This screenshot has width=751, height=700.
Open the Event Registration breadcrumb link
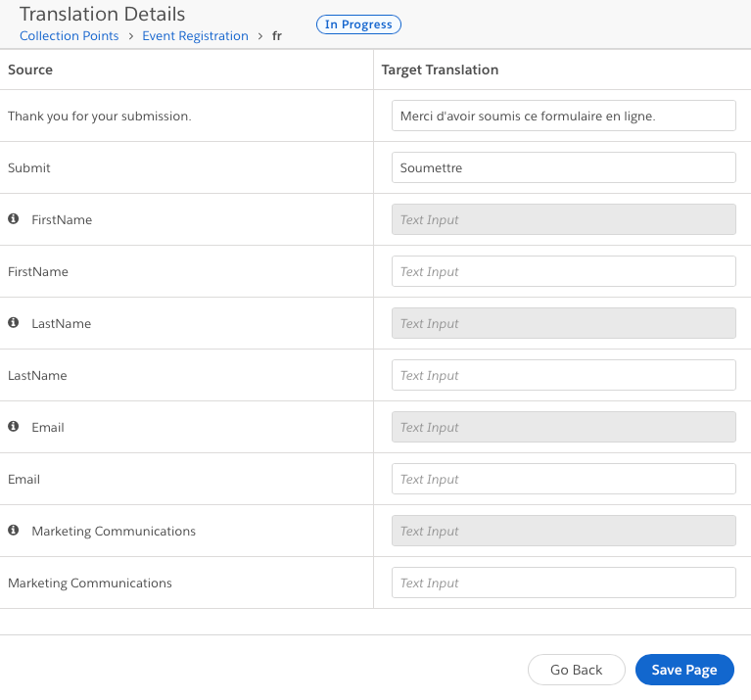point(195,36)
